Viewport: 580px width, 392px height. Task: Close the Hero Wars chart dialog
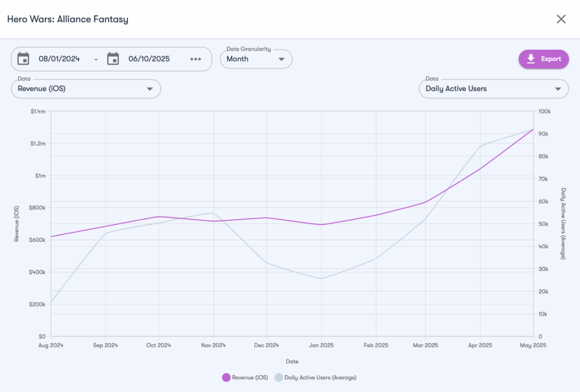(x=561, y=19)
